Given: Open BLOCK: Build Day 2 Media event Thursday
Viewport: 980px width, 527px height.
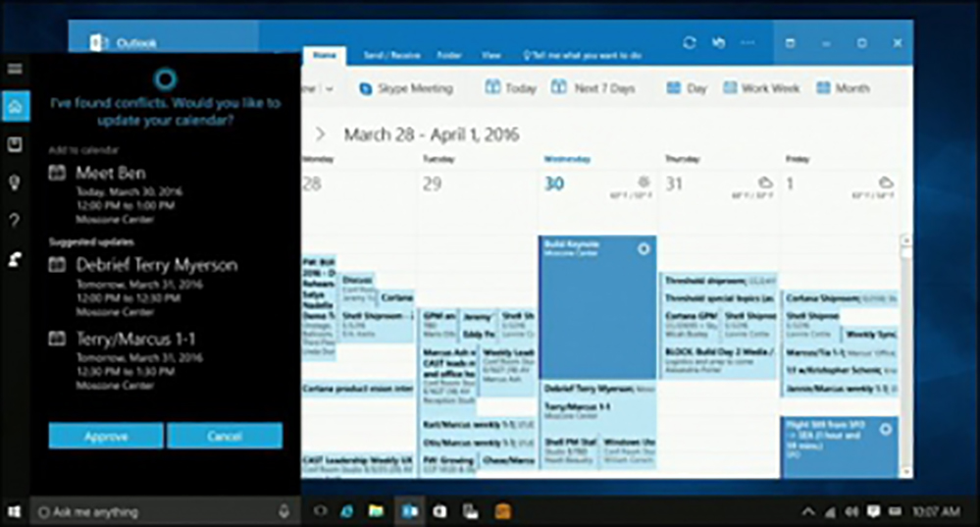Looking at the screenshot, I should [719, 360].
